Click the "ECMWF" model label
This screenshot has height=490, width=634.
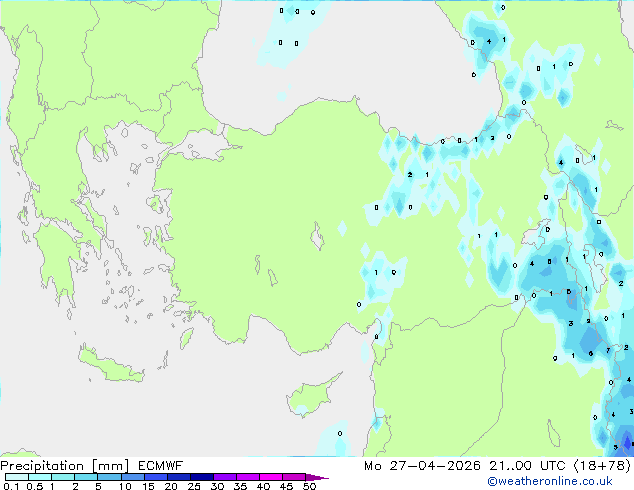coord(161,466)
